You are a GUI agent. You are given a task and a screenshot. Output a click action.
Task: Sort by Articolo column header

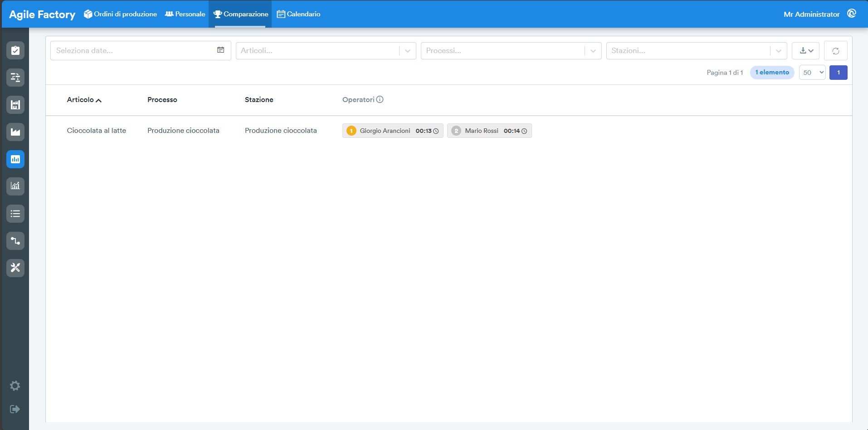(x=84, y=100)
